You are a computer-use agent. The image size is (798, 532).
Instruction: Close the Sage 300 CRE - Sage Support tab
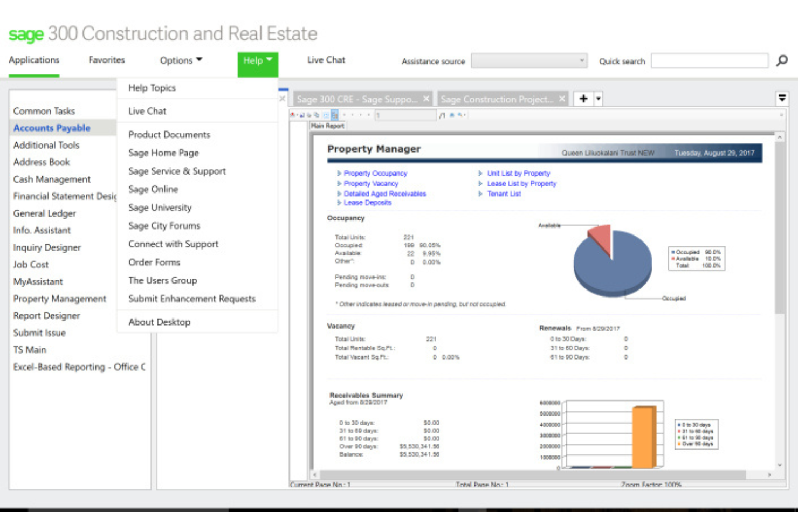click(x=426, y=99)
